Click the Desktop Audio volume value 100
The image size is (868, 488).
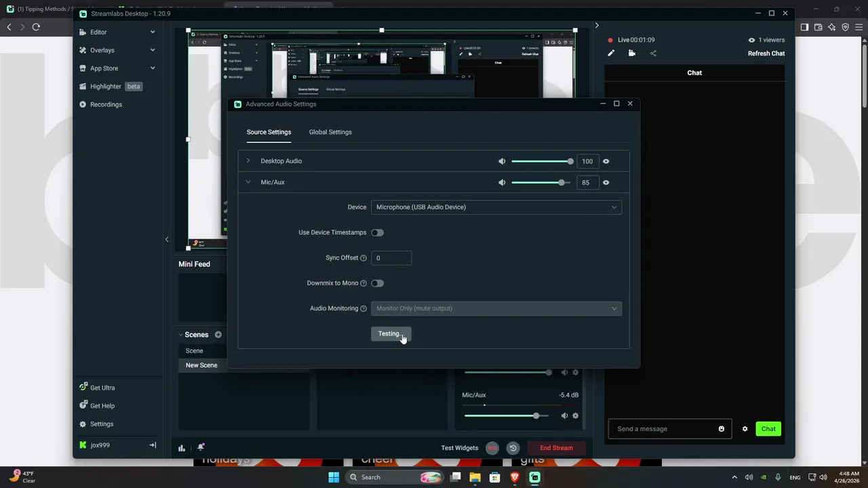[x=587, y=161]
